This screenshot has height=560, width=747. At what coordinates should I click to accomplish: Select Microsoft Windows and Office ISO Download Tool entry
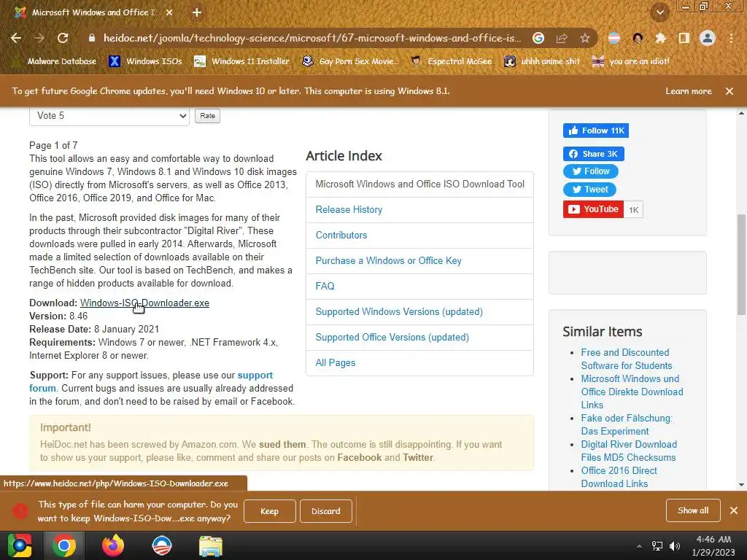[419, 184]
